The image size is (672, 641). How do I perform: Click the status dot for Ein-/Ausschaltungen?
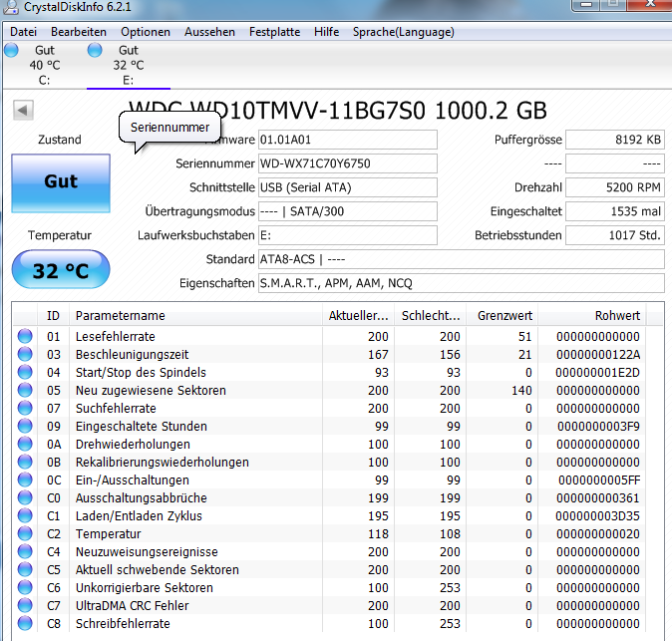tap(25, 480)
